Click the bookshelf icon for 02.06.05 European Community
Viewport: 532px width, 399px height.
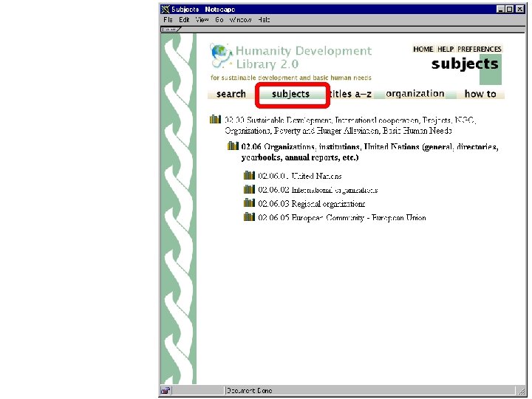pyautogui.click(x=249, y=216)
